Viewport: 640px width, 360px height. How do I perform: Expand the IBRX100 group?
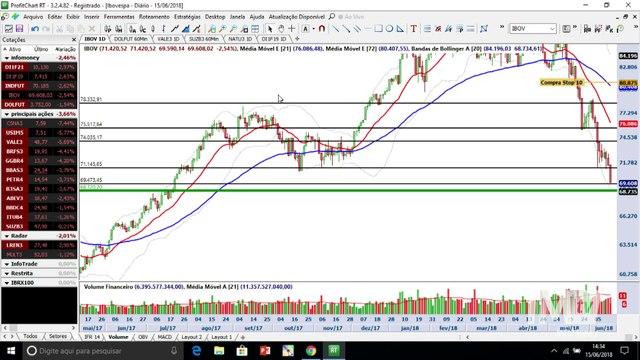coord(7,283)
